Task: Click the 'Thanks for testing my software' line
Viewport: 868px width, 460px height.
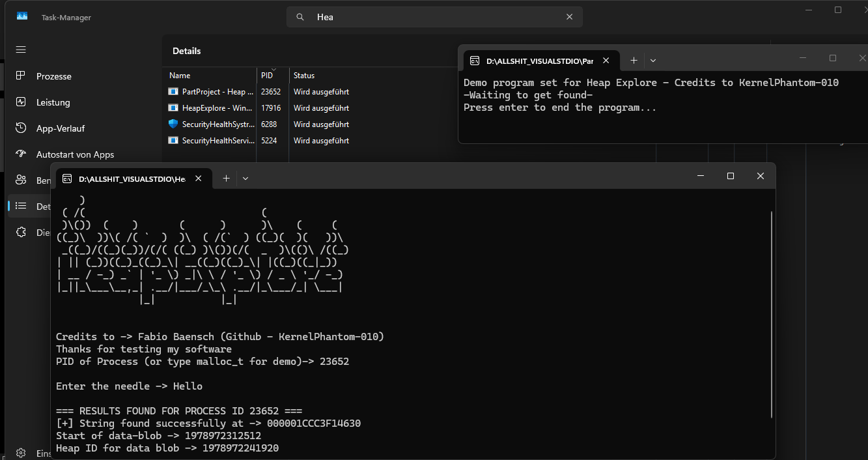Action: click(144, 349)
